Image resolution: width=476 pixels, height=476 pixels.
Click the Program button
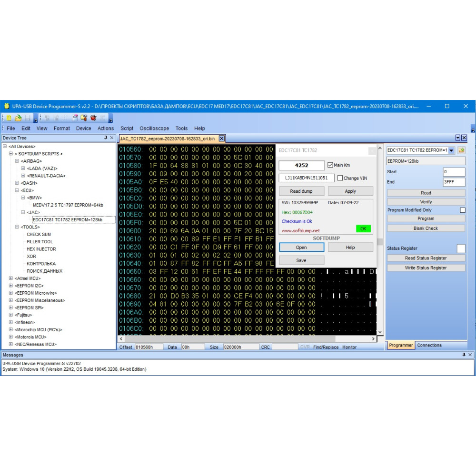(426, 218)
